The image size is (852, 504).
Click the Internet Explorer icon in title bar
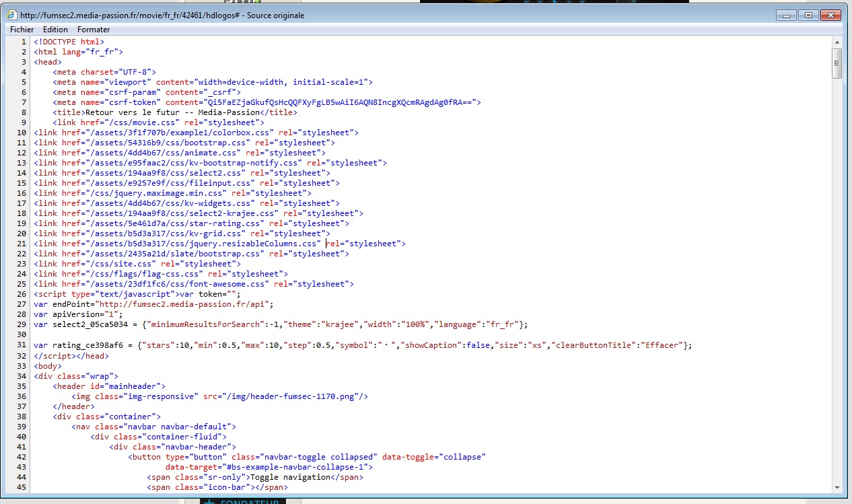coord(13,15)
